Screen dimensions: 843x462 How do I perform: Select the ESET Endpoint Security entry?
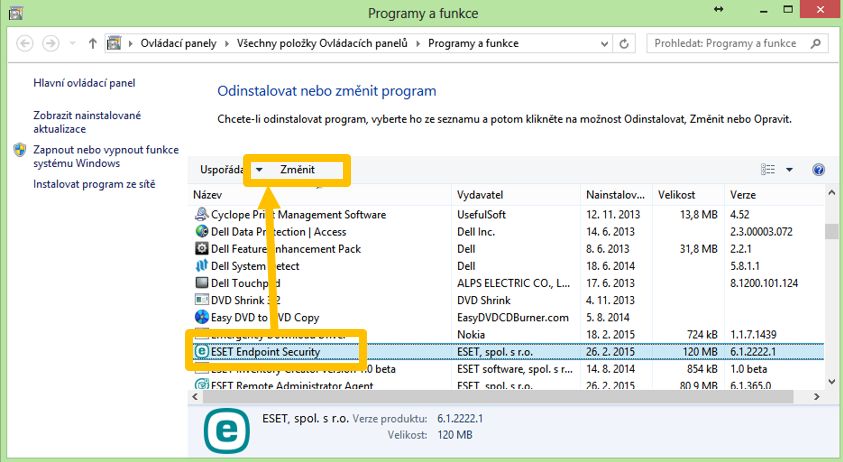point(266,352)
